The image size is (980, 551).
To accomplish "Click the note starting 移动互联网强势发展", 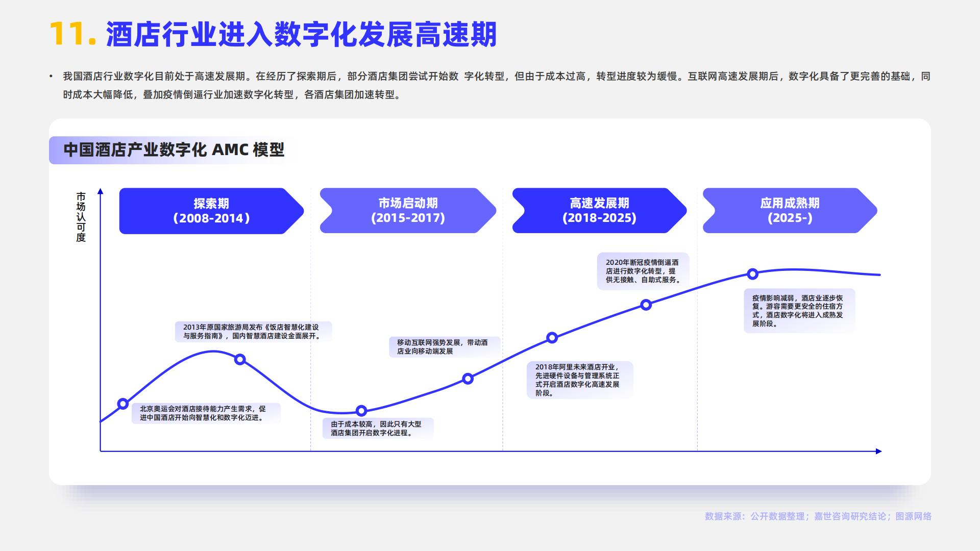I will pyautogui.click(x=444, y=347).
